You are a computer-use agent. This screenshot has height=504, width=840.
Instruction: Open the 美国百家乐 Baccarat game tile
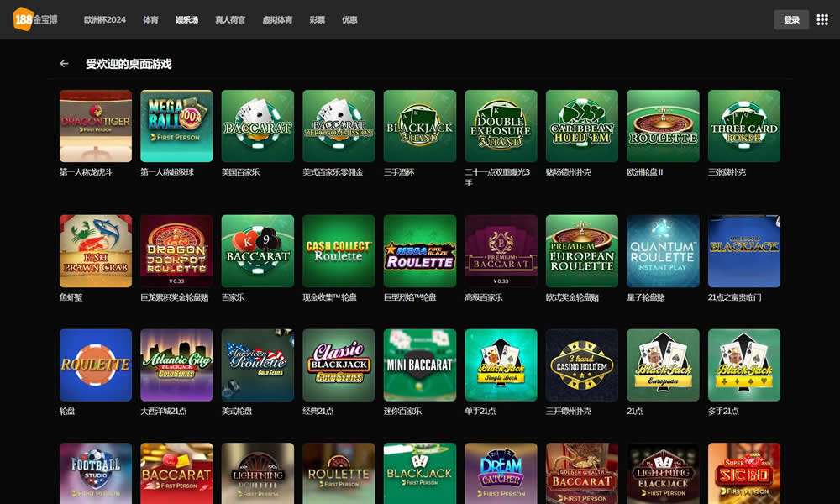(x=258, y=126)
